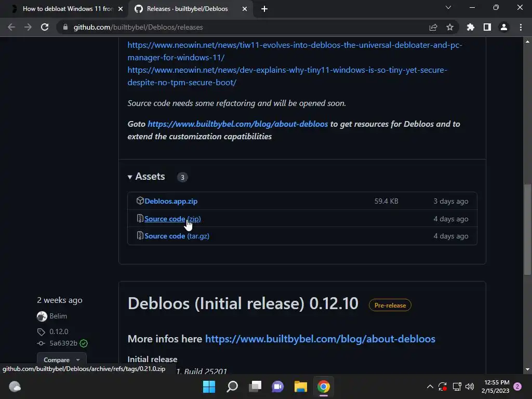The width and height of the screenshot is (532, 399).
Task: Open the weather widget on taskbar
Action: click(x=15, y=387)
